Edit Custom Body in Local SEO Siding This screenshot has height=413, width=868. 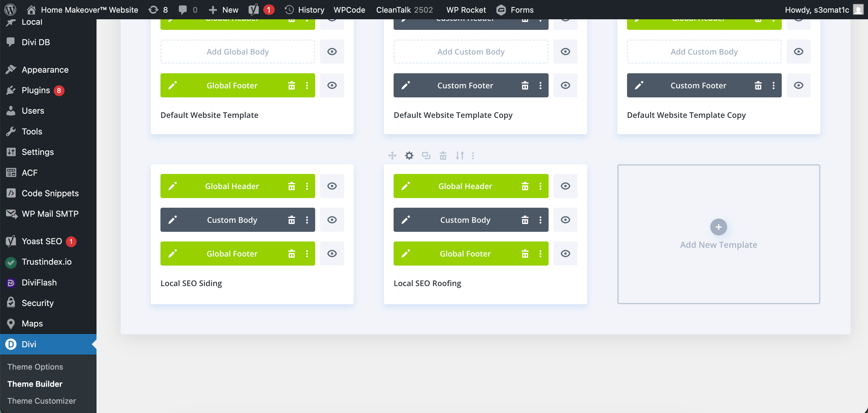(x=173, y=220)
